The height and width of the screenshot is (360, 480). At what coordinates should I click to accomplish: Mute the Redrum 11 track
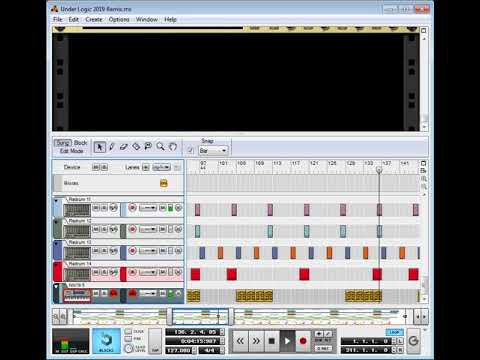pyautogui.click(x=96, y=208)
